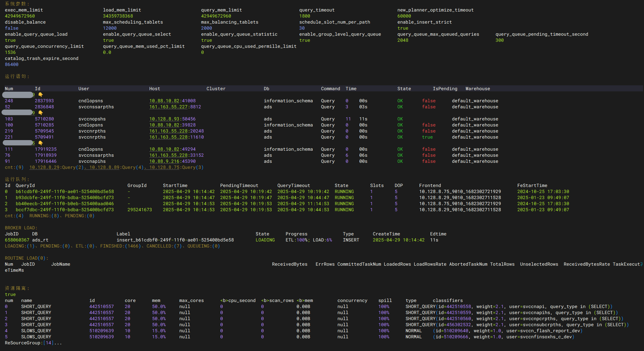Image resolution: width=644 pixels, height=351 pixels.
Task: Click ReSourceGroup:[14]... expand text
Action: pos(33,343)
